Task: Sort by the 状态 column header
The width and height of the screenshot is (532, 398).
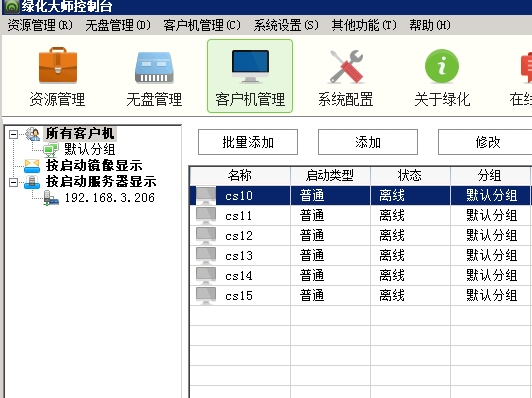Action: [x=410, y=175]
